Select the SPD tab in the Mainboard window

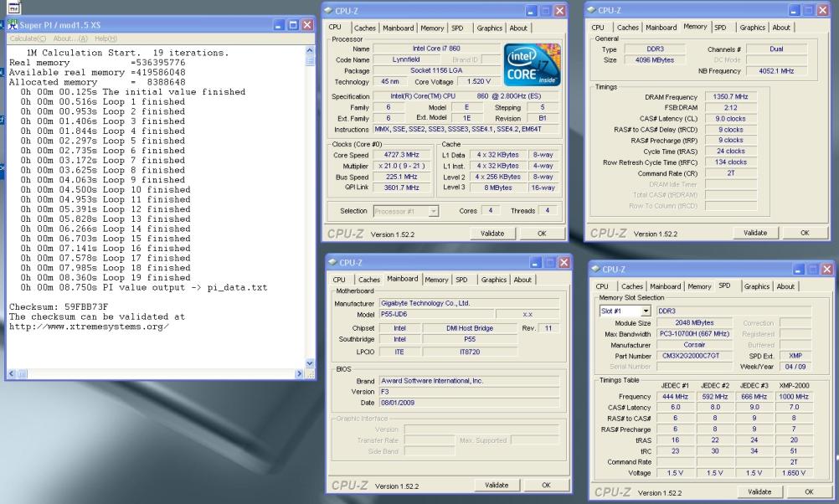(461, 280)
